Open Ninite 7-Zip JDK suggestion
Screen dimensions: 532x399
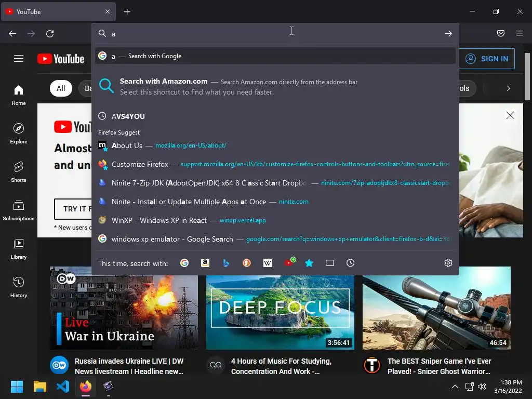click(275, 183)
